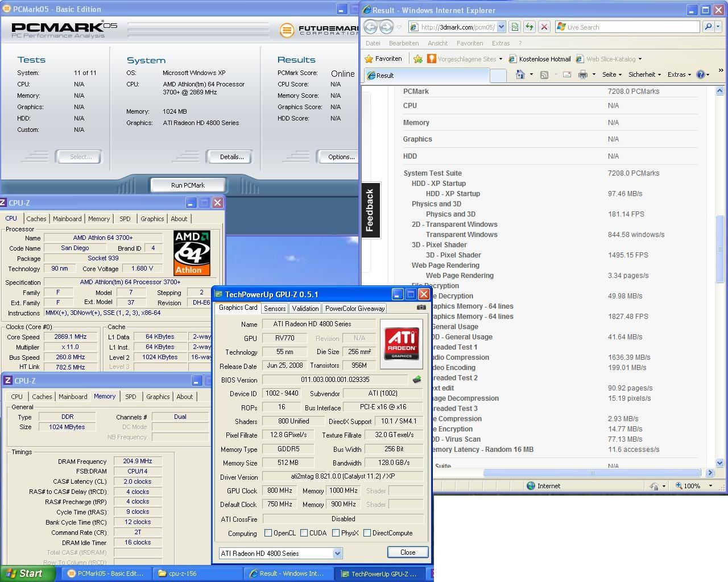Refresh the Result page in IE

pos(530,27)
